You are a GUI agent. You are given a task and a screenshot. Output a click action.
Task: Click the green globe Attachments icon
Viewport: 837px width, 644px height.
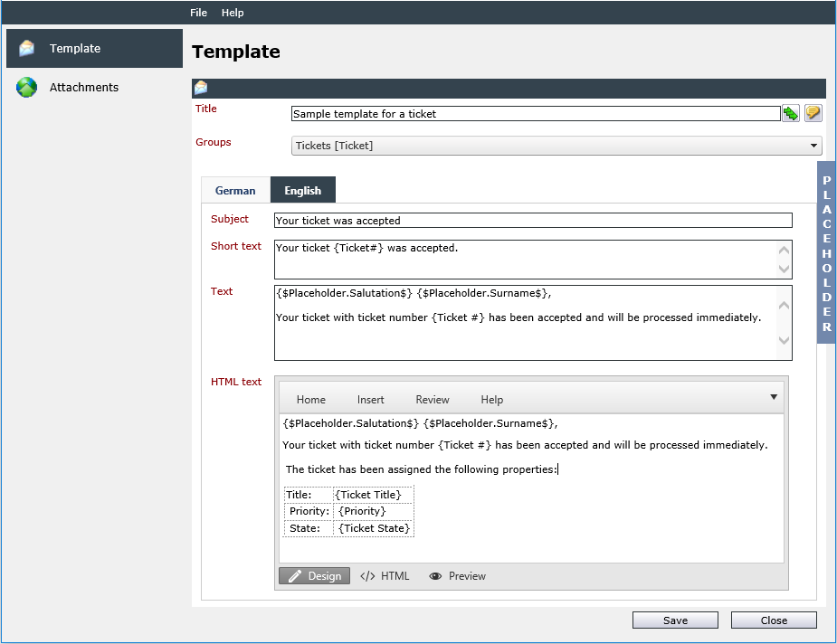[x=26, y=87]
